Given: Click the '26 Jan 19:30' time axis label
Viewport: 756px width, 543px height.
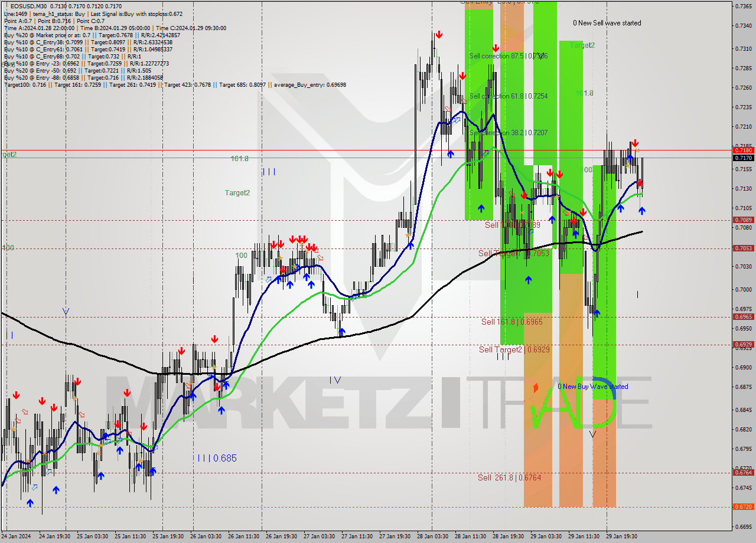Looking at the screenshot, I should tap(282, 537).
